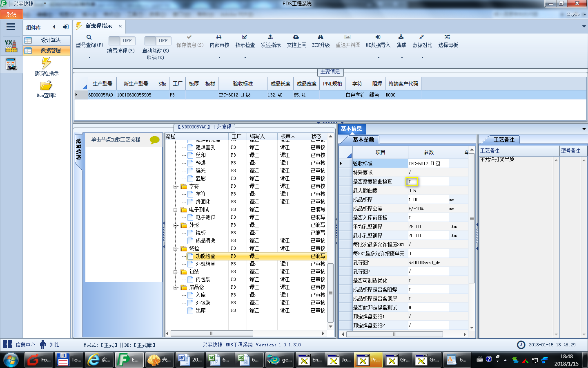Viewport: 588px width, 368px height.
Task: Open dropdown under MI数据导入
Action: pyautogui.click(x=379, y=58)
